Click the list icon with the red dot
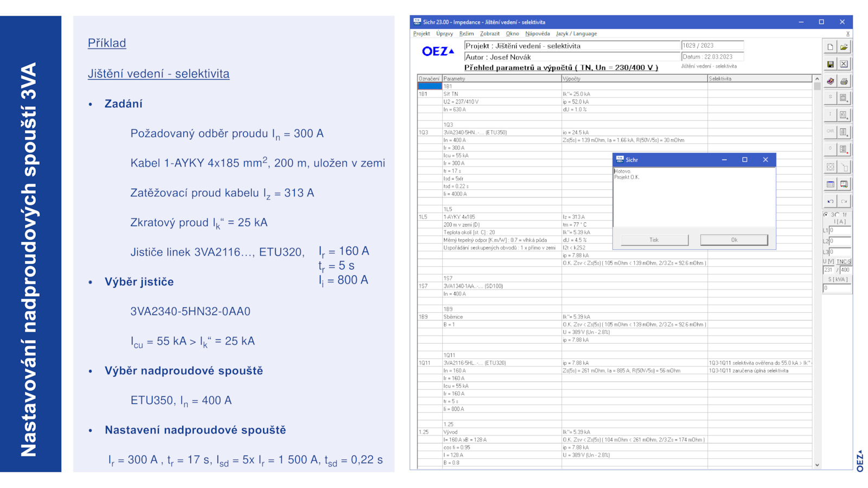Image resolution: width=868 pixels, height=488 pixels. point(844,149)
